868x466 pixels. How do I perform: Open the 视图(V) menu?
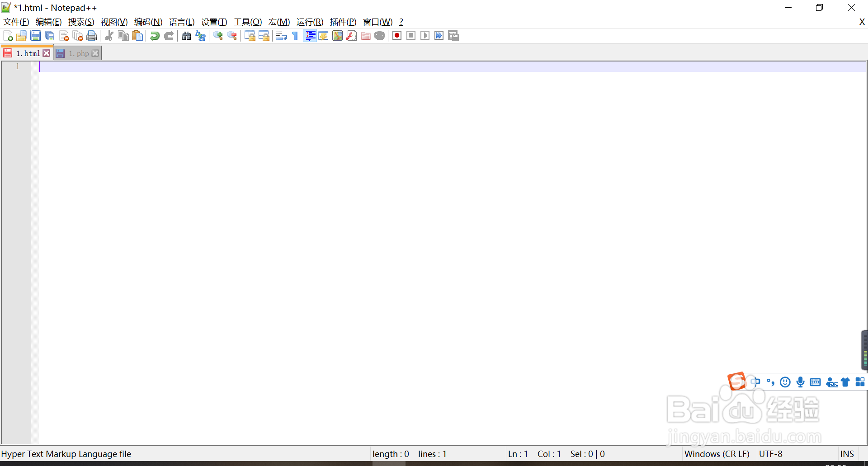click(114, 22)
